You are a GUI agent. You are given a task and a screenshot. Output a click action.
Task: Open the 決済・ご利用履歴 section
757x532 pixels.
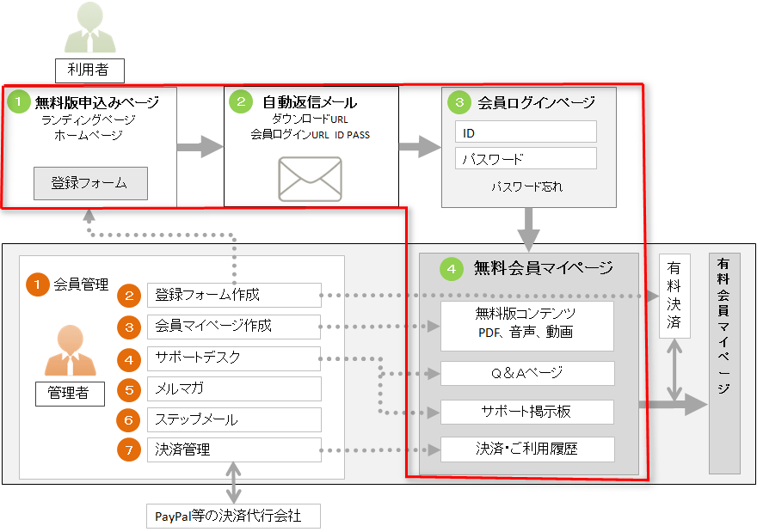[527, 449]
